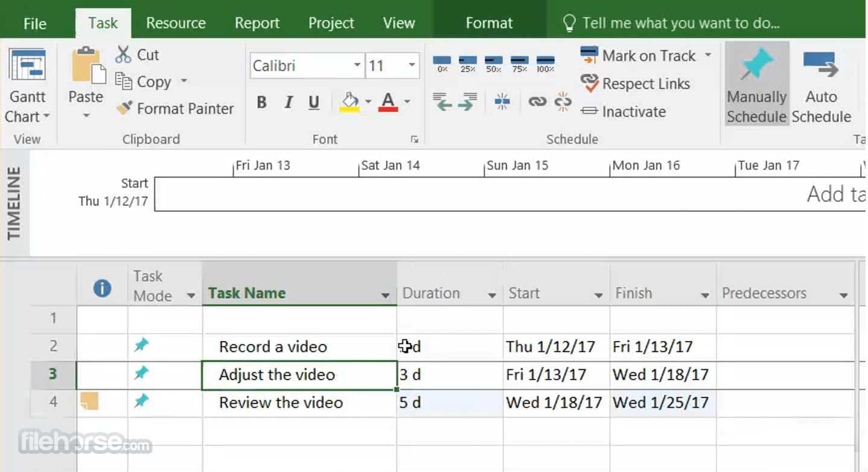This screenshot has width=868, height=472.
Task: Click the note icon on row 4
Action: click(89, 401)
